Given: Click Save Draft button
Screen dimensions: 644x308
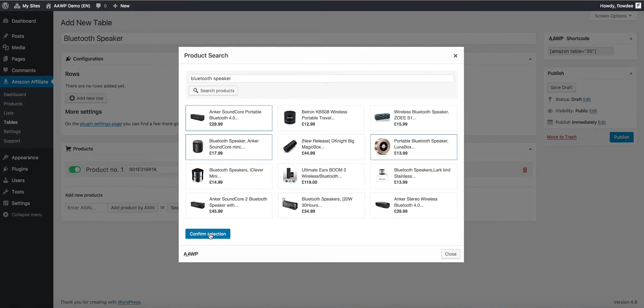Looking at the screenshot, I should (561, 87).
